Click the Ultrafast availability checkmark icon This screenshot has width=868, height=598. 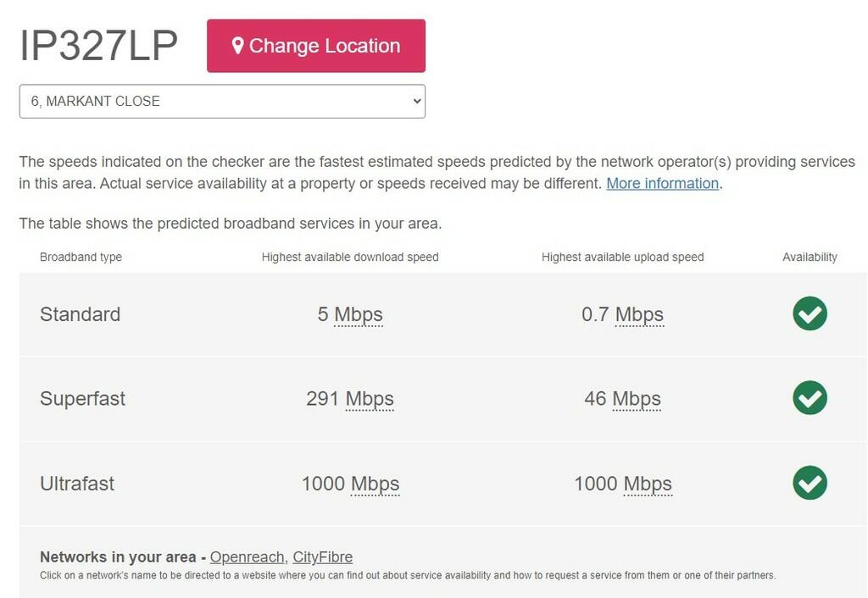pos(810,483)
